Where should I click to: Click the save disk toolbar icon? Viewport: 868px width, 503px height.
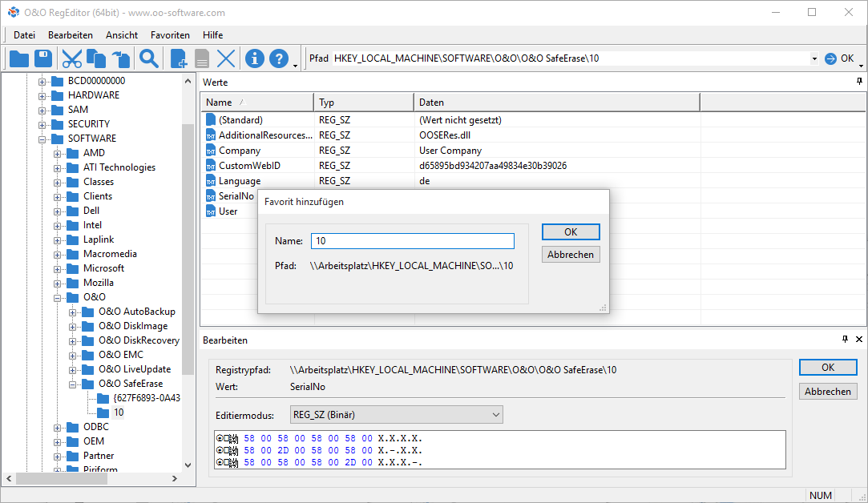43,58
